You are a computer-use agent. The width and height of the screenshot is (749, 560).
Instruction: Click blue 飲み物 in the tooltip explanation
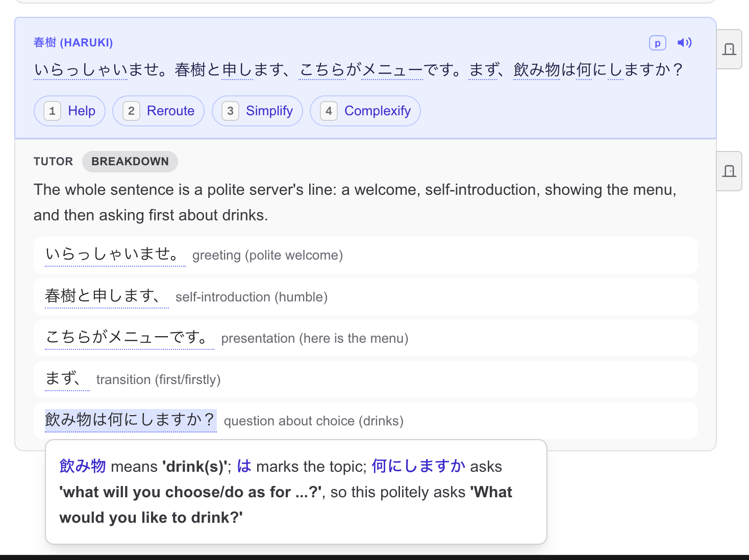(83, 467)
